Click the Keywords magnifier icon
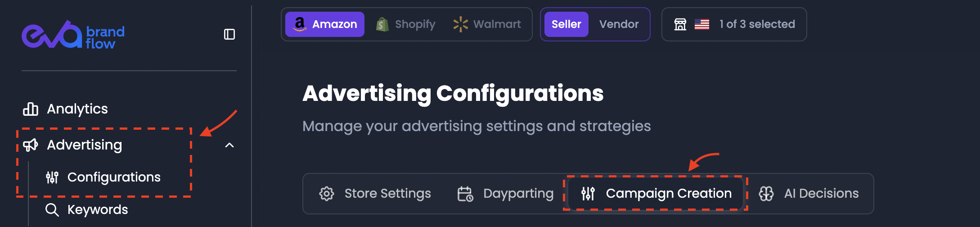This screenshot has width=980, height=227. point(52,210)
